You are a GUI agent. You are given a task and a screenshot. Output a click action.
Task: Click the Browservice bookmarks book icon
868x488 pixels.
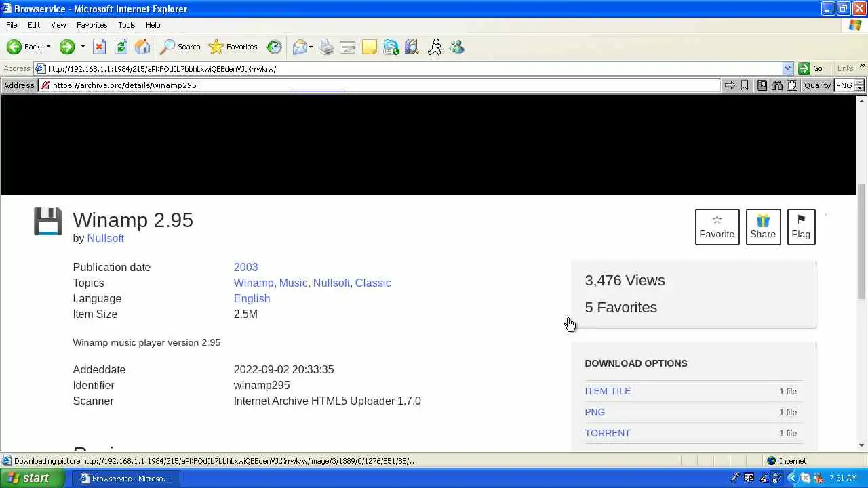tap(762, 85)
